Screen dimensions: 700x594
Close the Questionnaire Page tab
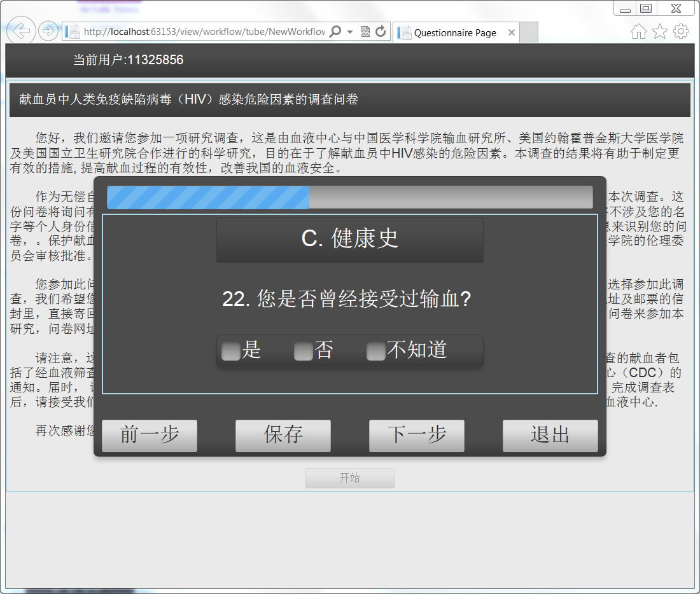[512, 32]
